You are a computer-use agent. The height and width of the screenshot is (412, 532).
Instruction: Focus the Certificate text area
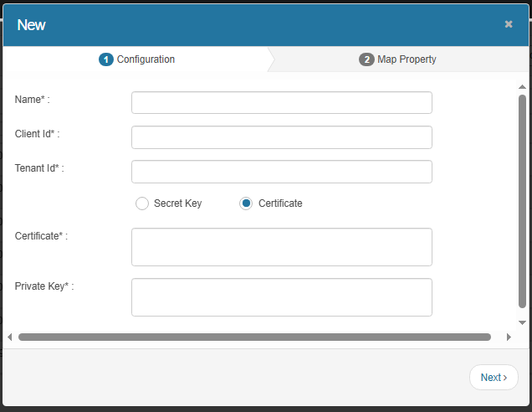coord(281,247)
